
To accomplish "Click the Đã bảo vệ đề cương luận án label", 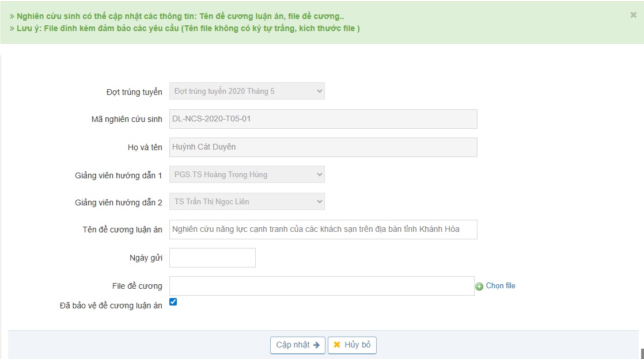I will coord(111,305).
